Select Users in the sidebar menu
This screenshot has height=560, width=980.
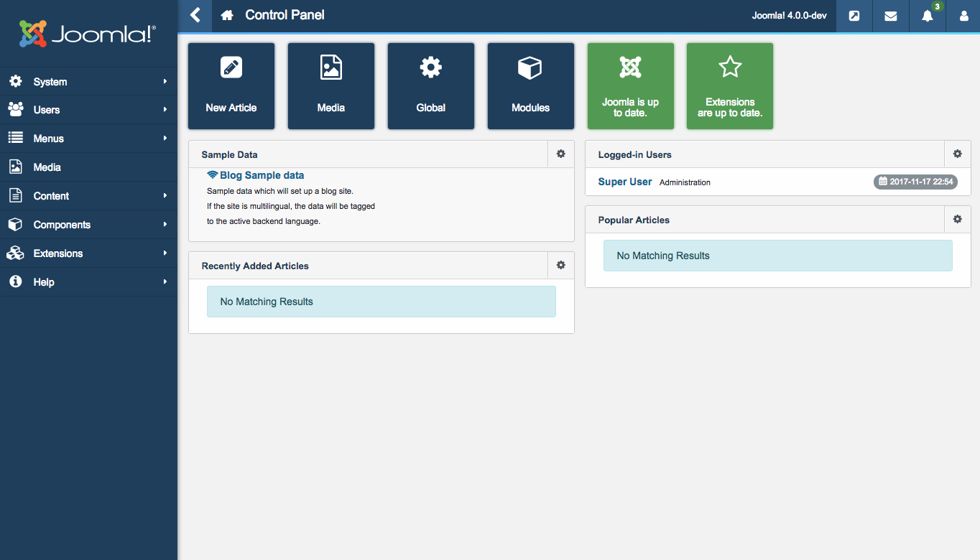(88, 110)
